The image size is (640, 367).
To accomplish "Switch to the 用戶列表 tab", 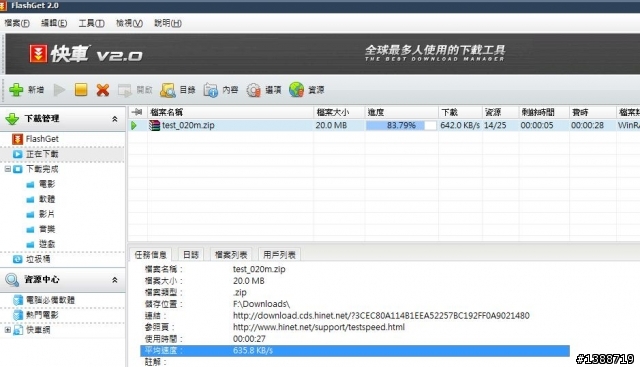I will (x=279, y=255).
